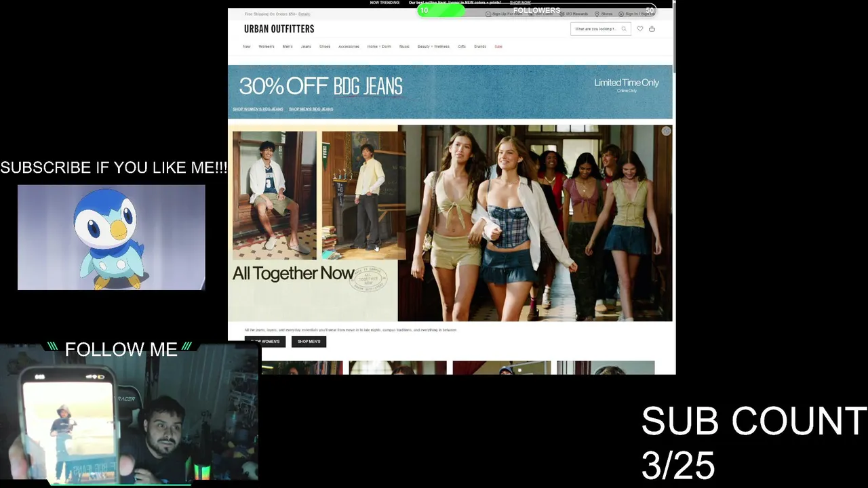This screenshot has width=868, height=488.
Task: Click the Stores link in the header
Action: (606, 14)
